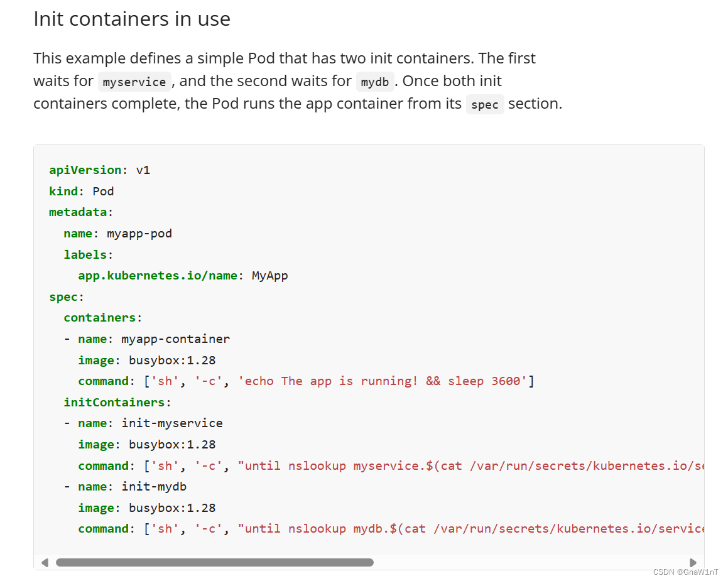
Task: Click the 'init-myservice' container name
Action: [172, 423]
